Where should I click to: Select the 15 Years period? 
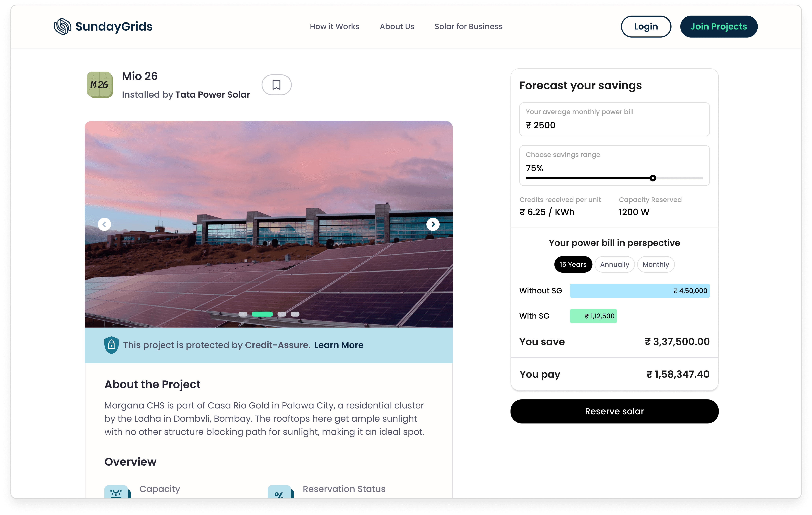pos(573,265)
